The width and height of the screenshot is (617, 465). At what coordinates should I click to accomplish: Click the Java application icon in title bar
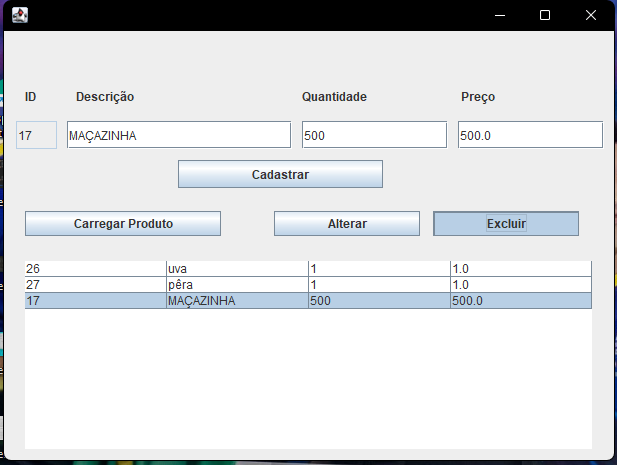click(20, 15)
